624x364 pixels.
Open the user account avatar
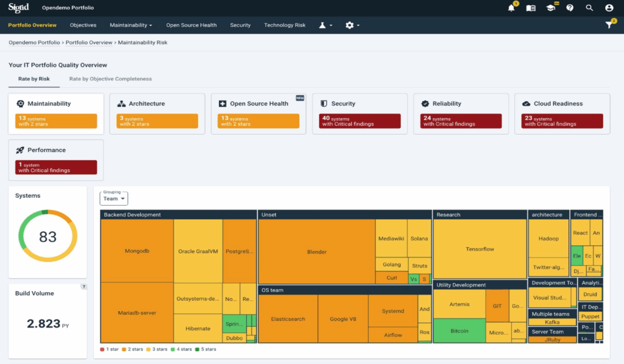coord(609,8)
